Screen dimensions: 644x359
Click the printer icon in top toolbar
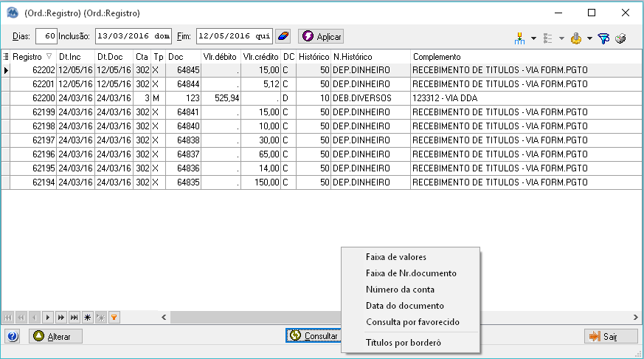(620, 38)
